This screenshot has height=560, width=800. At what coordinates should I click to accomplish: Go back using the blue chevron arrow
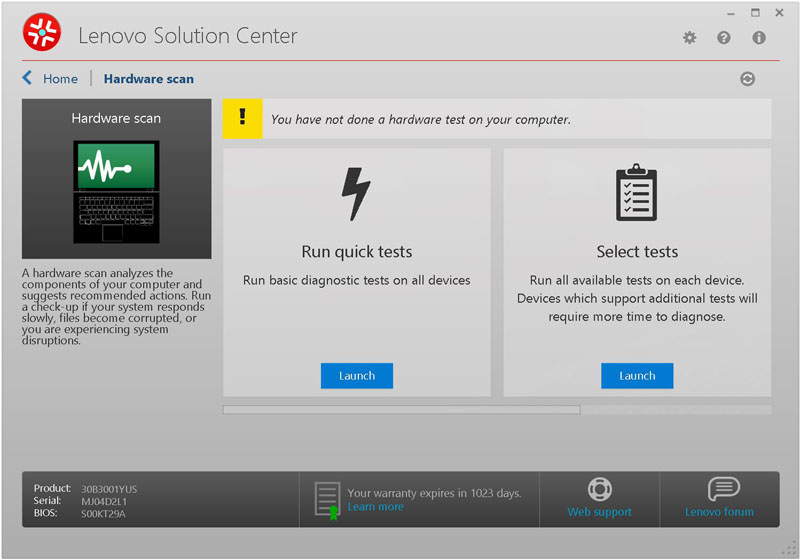tap(27, 78)
